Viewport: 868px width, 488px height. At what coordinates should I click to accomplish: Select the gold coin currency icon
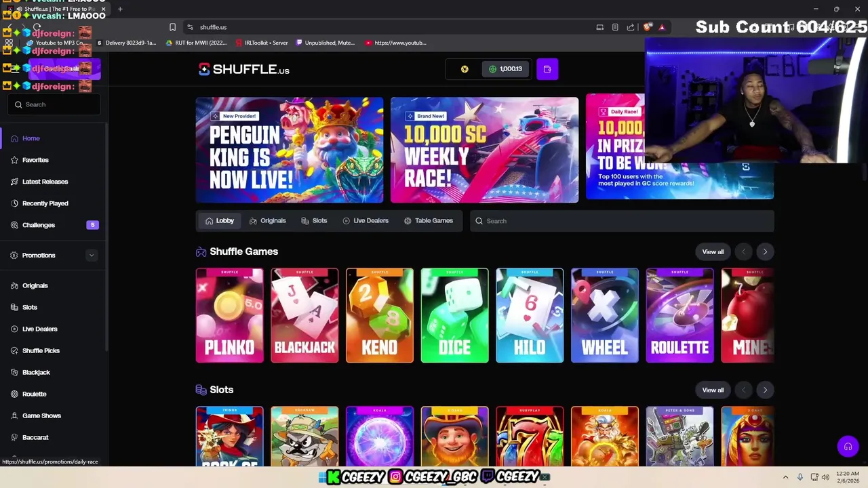465,69
